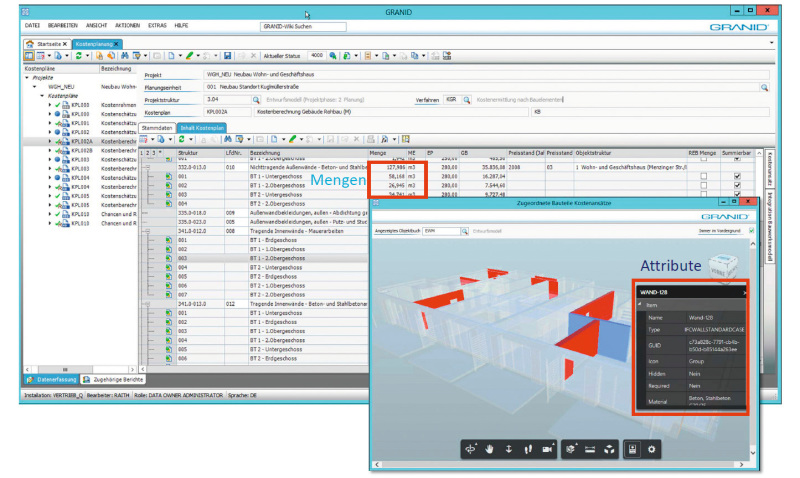Click the last yellow icon in Inhalt Kostenplan toolbar
The height and width of the screenshot is (478, 800).
point(406,139)
